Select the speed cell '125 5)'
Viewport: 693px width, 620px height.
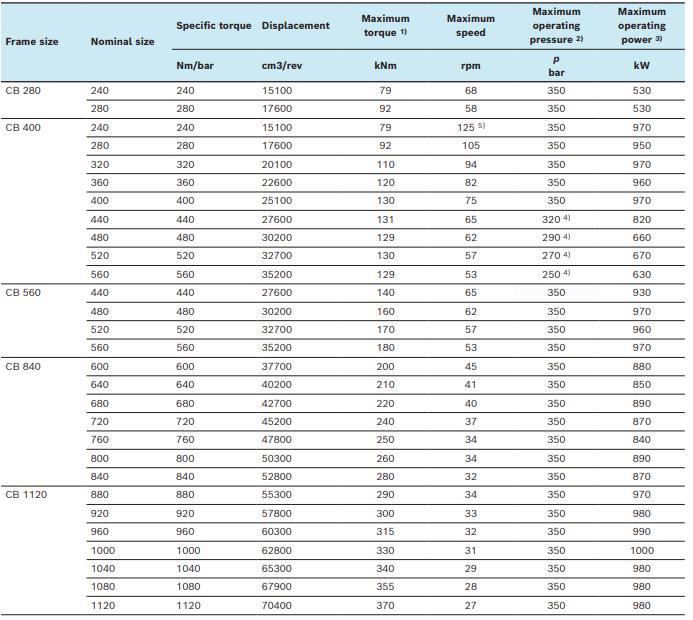click(471, 127)
